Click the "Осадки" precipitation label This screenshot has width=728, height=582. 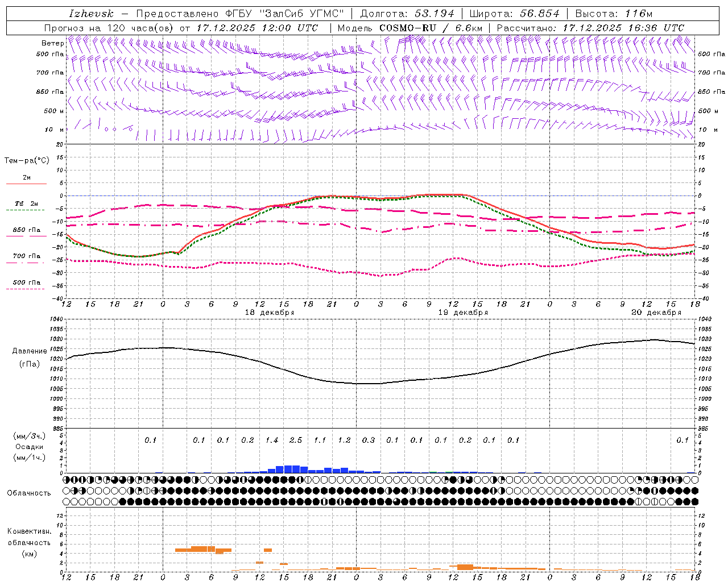coord(30,447)
